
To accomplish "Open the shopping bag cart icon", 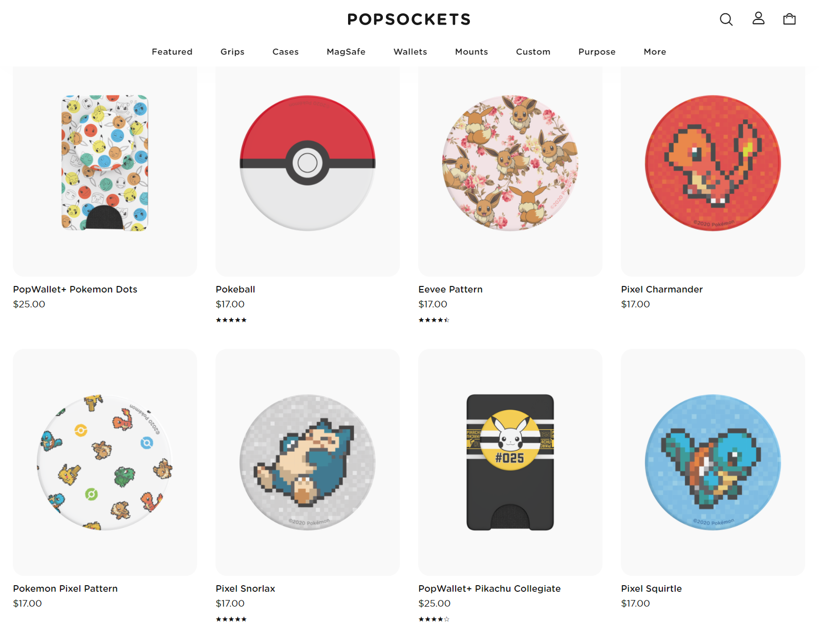I will coord(789,19).
